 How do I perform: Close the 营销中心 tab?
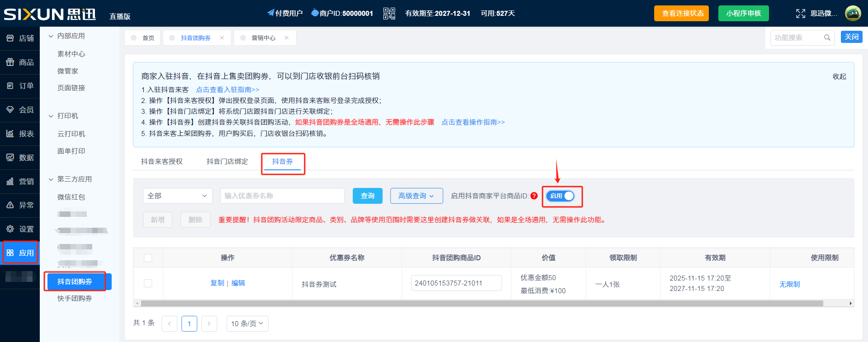coord(287,38)
